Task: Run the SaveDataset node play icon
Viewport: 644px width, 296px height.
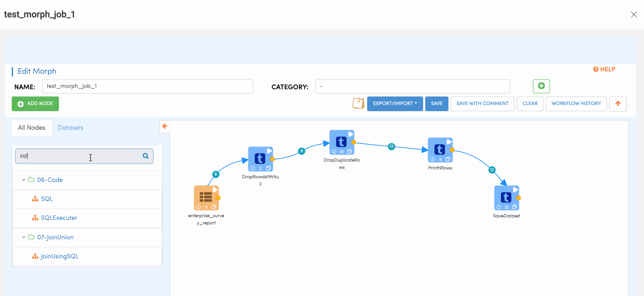Action: 515,190
